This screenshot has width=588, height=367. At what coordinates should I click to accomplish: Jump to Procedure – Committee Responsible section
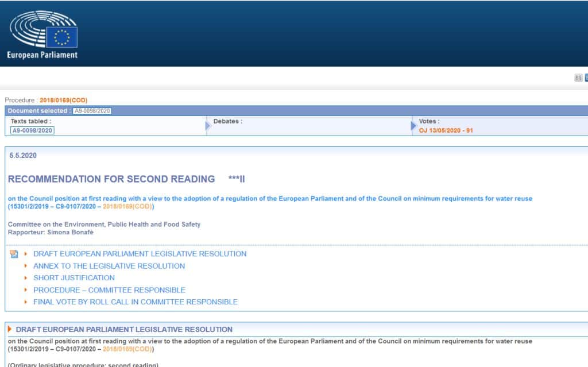click(109, 290)
